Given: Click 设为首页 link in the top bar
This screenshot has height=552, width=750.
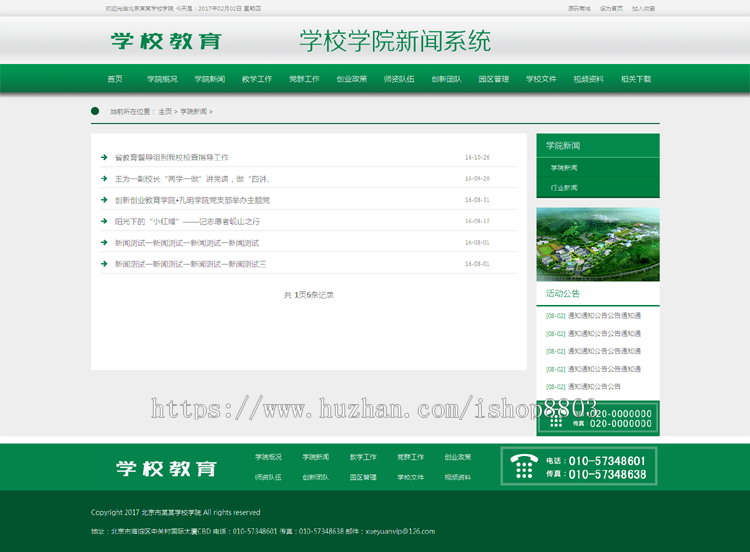Looking at the screenshot, I should 611,9.
